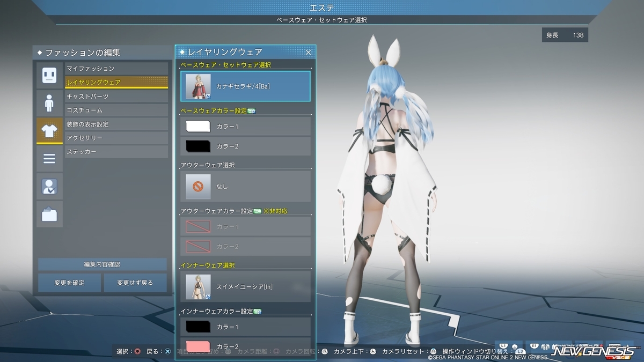Click the ファッションの編集 panel title
This screenshot has height=362, width=644.
[83, 53]
